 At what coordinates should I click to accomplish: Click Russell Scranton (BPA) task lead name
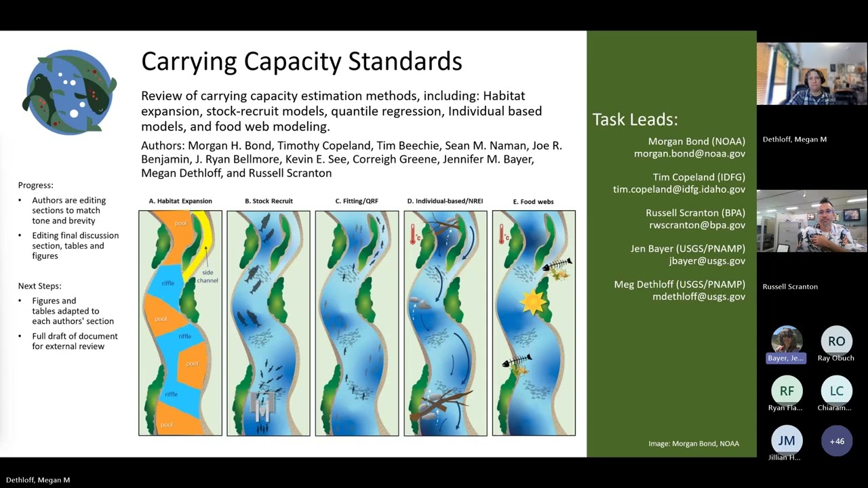click(695, 213)
